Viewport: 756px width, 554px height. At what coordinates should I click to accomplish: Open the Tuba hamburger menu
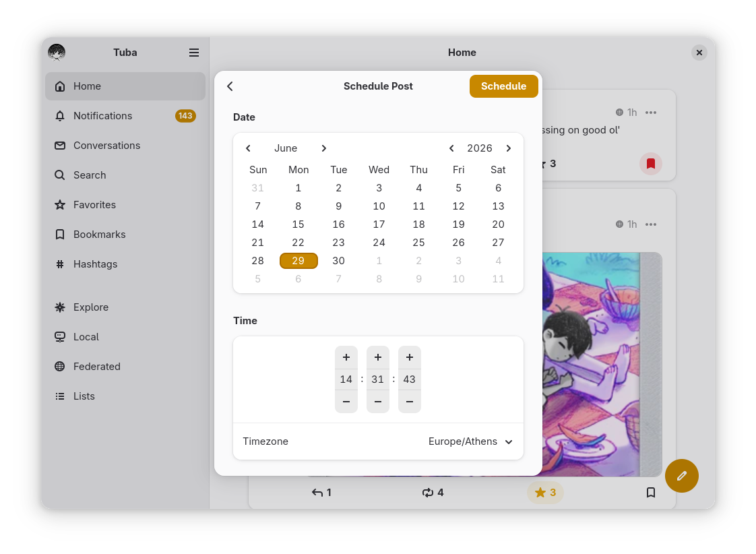[x=194, y=53]
